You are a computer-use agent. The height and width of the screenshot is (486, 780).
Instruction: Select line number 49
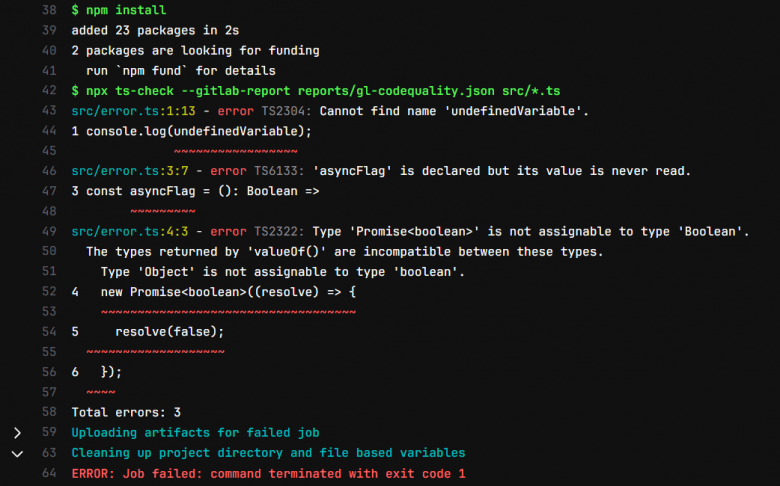pyautogui.click(x=49, y=231)
